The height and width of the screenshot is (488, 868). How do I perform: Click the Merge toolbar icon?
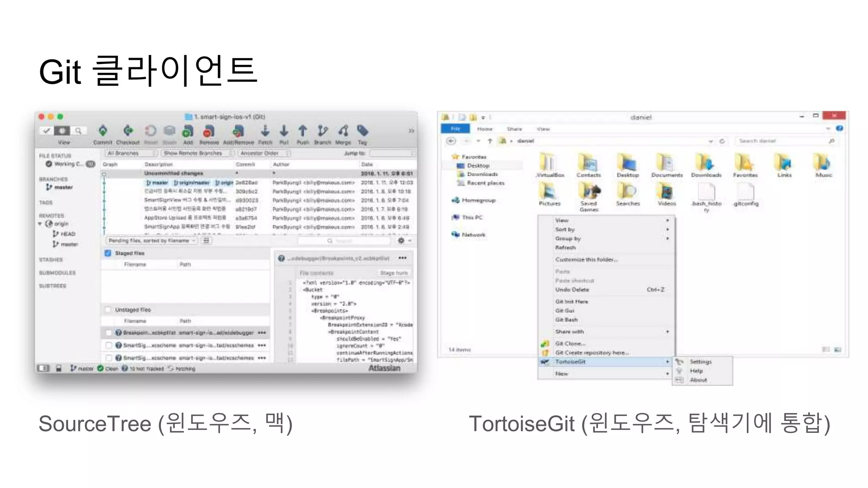[343, 131]
